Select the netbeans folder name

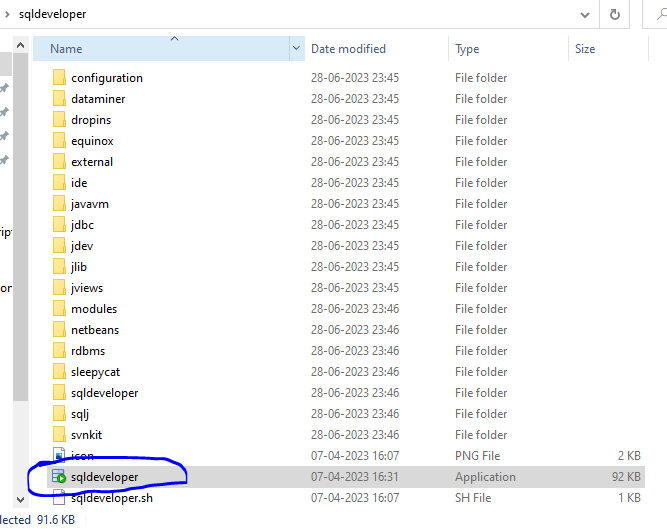click(x=95, y=330)
